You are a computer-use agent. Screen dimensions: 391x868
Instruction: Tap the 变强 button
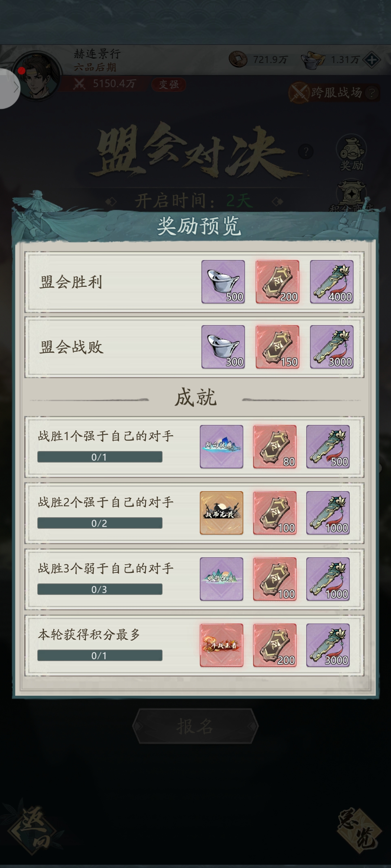click(168, 84)
